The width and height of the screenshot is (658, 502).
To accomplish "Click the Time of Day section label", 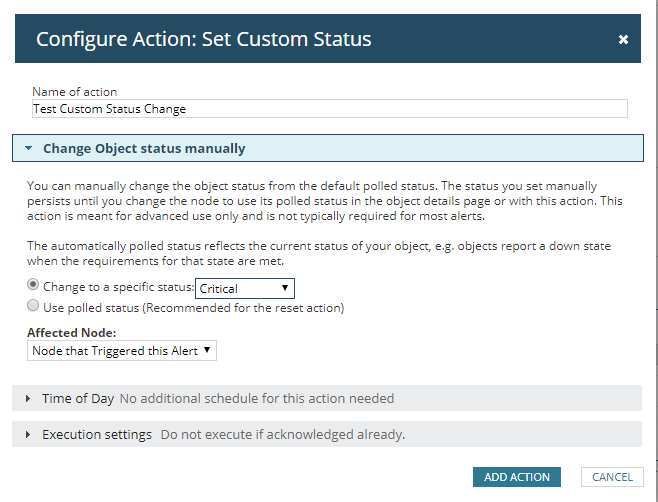I will [x=78, y=398].
